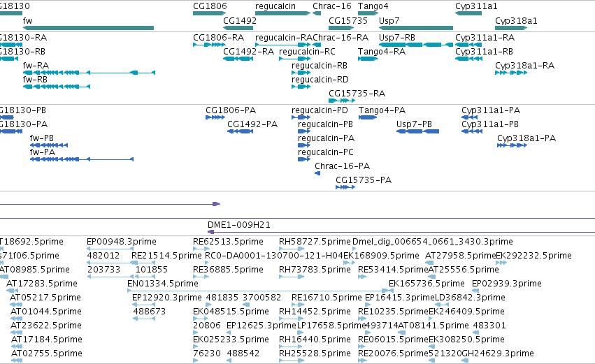Click the 101855 feature label
Image resolution: width=595 pixels, height=364 pixels.
click(152, 270)
